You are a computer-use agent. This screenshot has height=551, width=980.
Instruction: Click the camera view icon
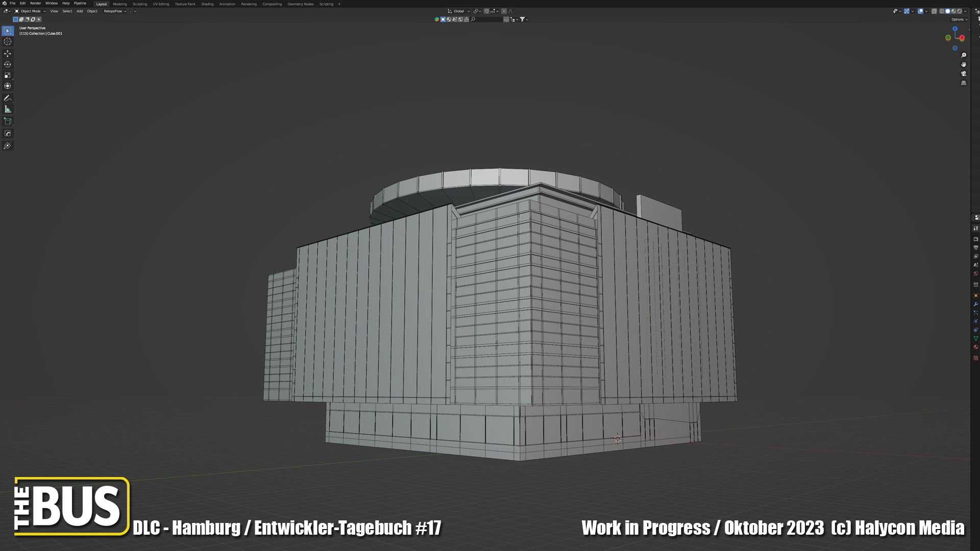click(964, 74)
